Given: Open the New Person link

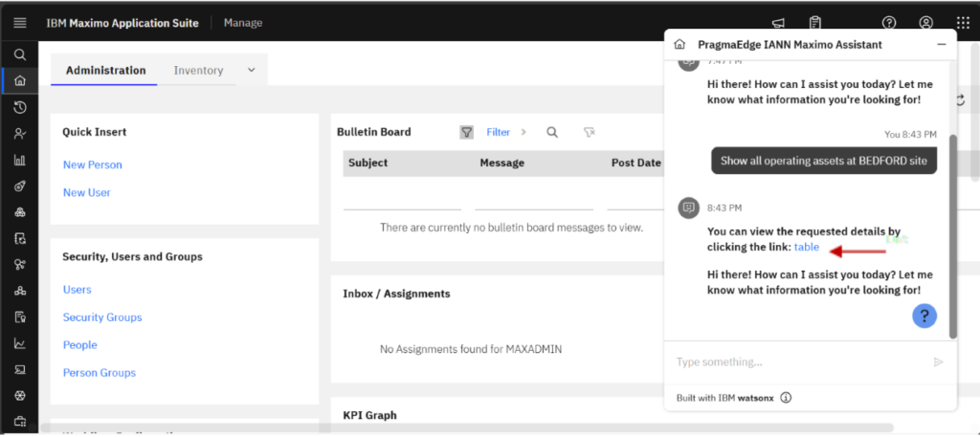Looking at the screenshot, I should 93,164.
